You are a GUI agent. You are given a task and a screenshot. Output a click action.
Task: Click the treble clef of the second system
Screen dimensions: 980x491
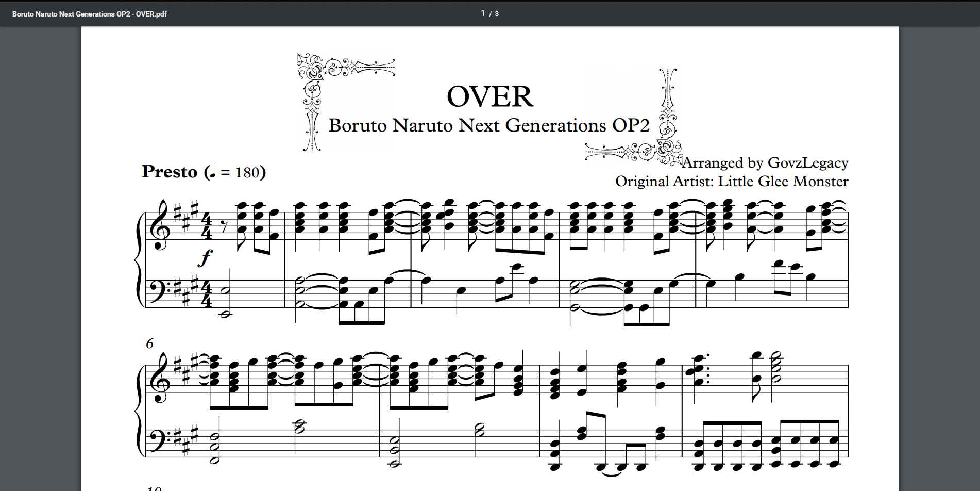pos(158,379)
